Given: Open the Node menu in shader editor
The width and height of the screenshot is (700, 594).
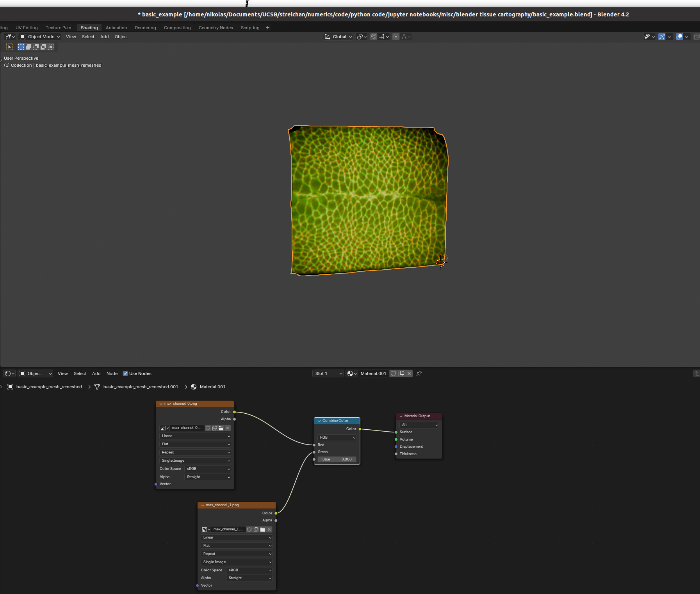Looking at the screenshot, I should (112, 373).
